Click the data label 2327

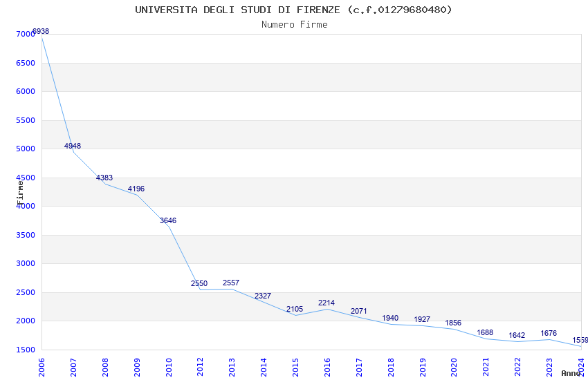point(263,296)
